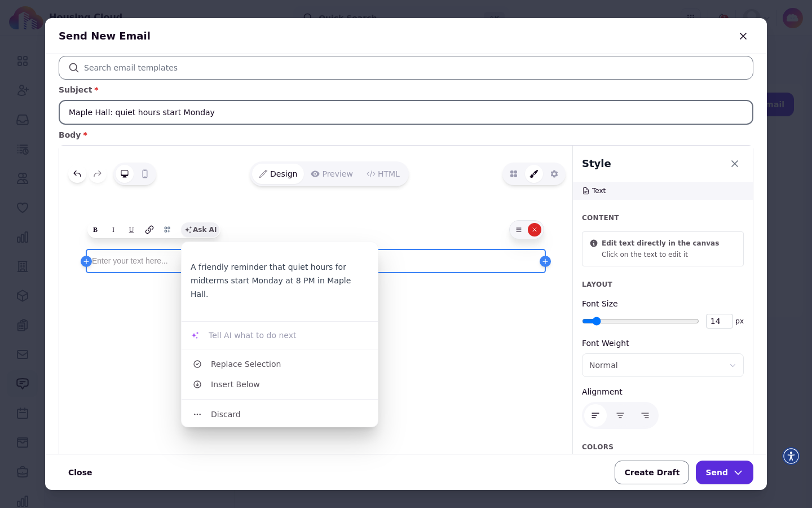Image resolution: width=812 pixels, height=508 pixels.
Task: Click Search email templates field
Action: 406,68
